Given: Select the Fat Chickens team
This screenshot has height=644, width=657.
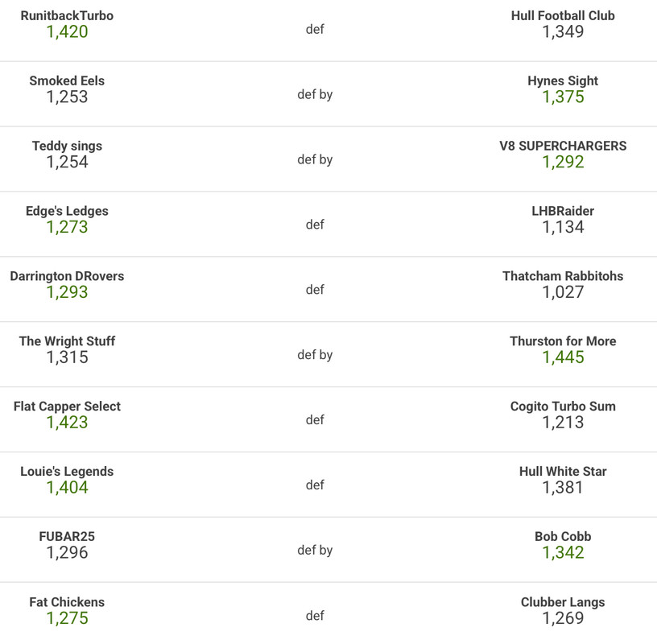Looking at the screenshot, I should (67, 602).
